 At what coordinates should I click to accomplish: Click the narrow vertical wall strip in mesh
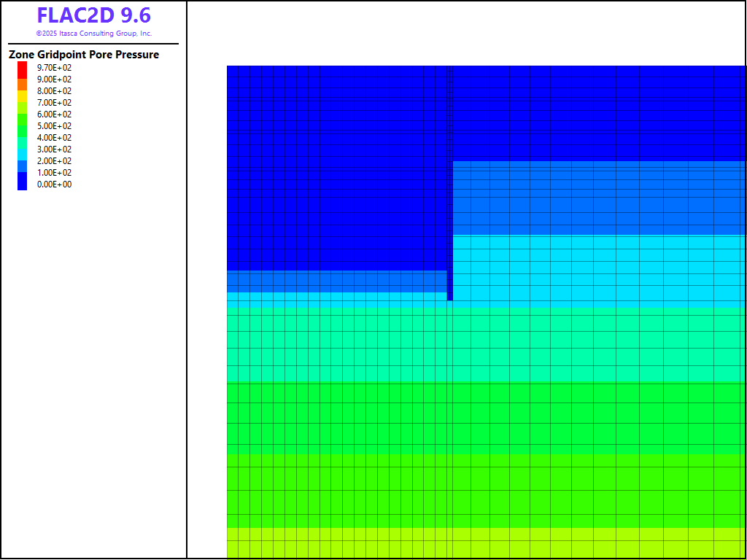point(450,219)
